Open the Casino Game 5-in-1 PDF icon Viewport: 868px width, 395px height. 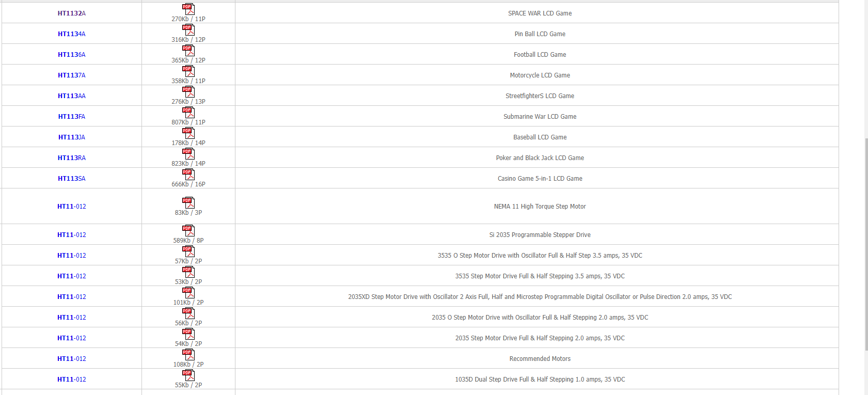188,175
